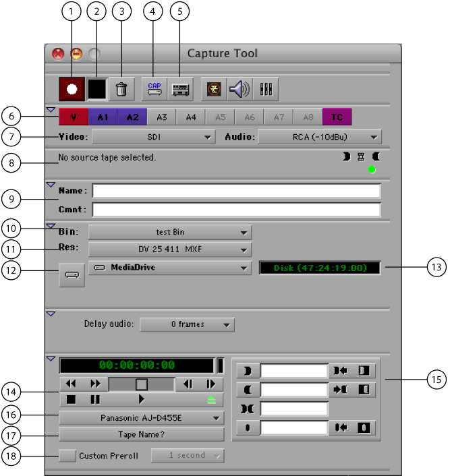This screenshot has width=450, height=476.
Task: Open the audio mixer sliders icon
Action: (265, 88)
